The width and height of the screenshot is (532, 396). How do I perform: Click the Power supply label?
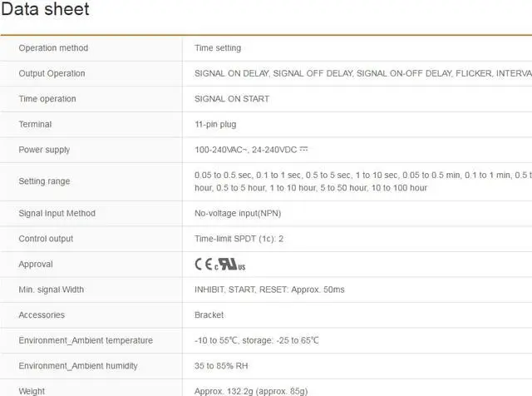pyautogui.click(x=44, y=150)
